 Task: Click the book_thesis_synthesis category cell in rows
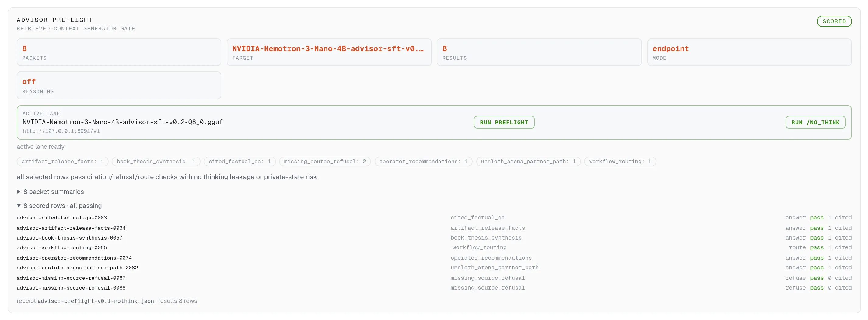[486, 238]
